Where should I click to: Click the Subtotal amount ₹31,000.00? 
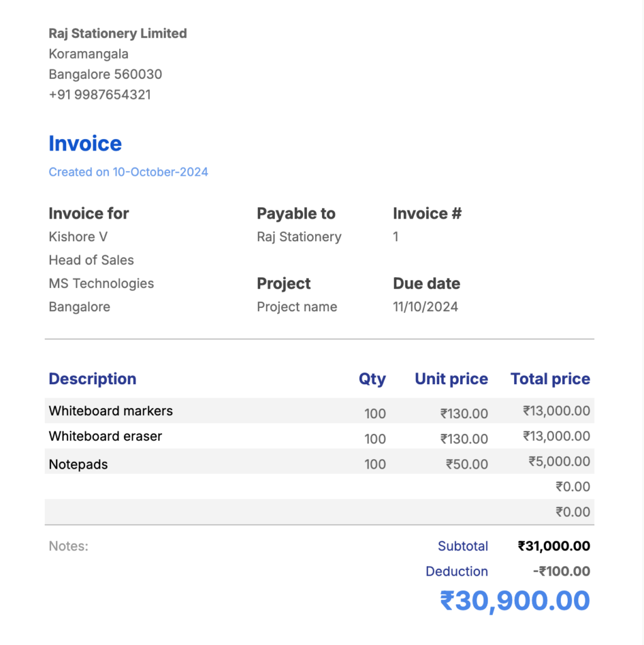point(554,546)
